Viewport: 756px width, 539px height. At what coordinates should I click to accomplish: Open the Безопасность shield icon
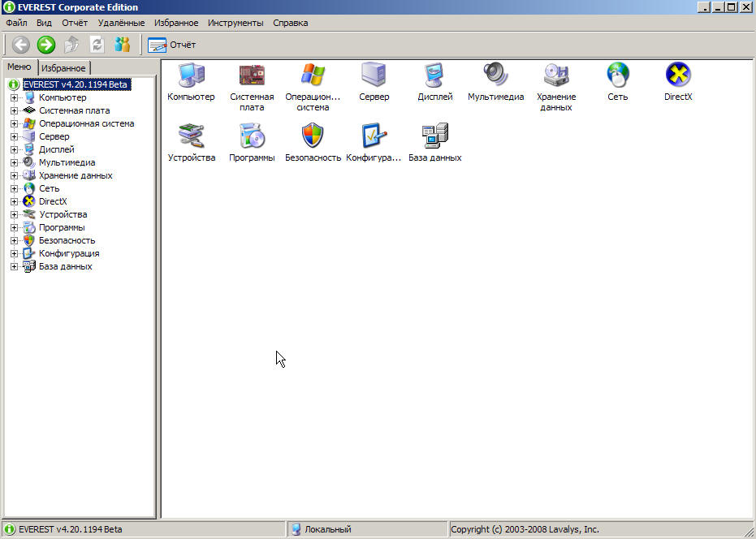coord(313,136)
